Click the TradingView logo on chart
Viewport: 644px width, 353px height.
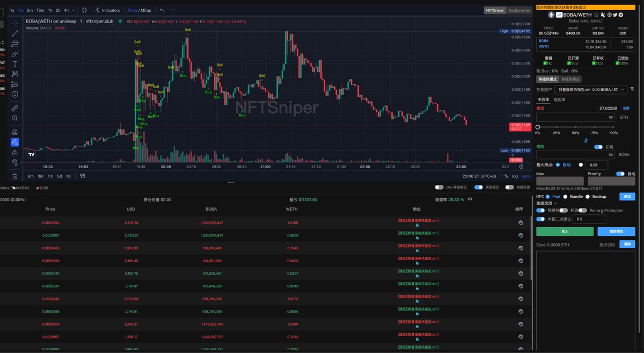pyautogui.click(x=32, y=154)
